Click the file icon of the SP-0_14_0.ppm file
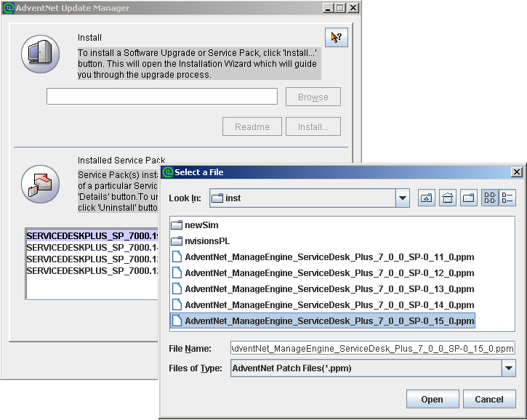Viewport: 527px width, 420px height. pos(177,304)
